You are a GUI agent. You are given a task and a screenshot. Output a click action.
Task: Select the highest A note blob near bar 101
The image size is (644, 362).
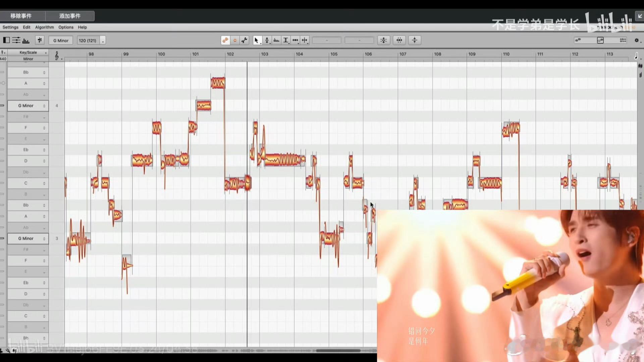tap(218, 83)
